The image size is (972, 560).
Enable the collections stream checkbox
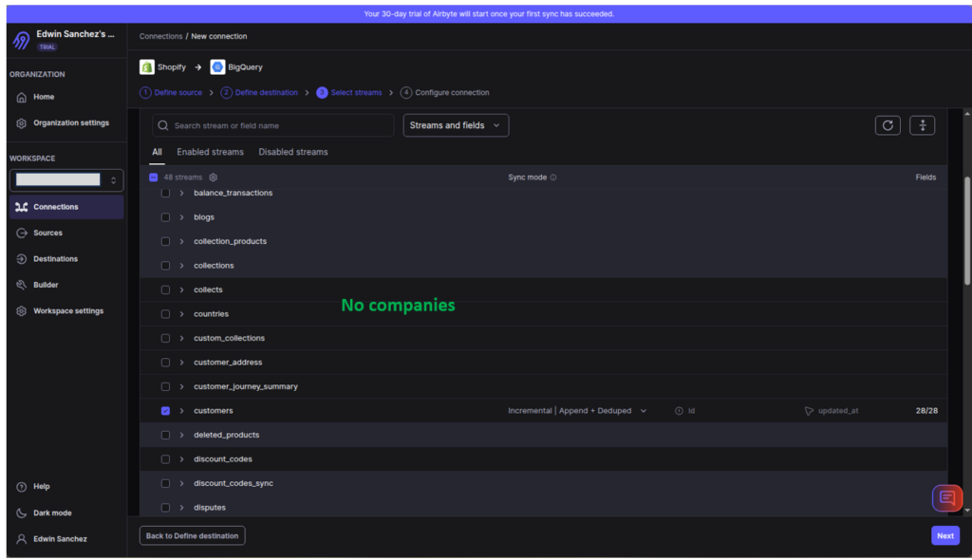click(165, 266)
